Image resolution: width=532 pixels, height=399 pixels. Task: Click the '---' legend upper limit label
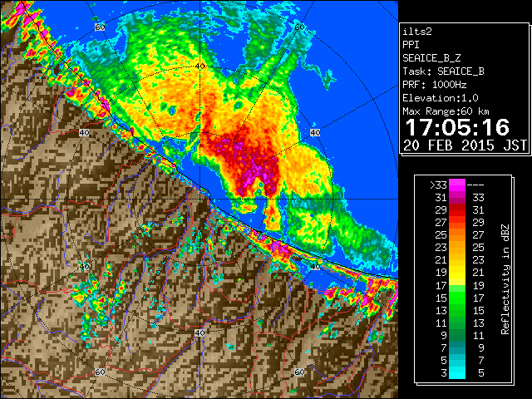click(475, 185)
